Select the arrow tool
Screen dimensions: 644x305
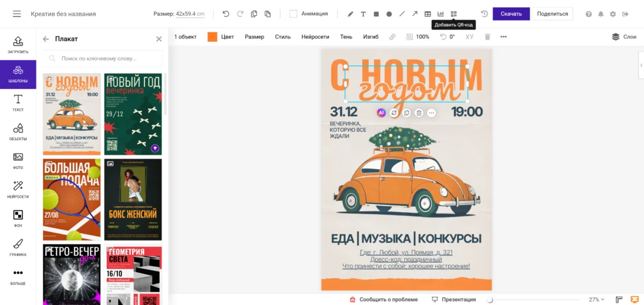pyautogui.click(x=415, y=14)
